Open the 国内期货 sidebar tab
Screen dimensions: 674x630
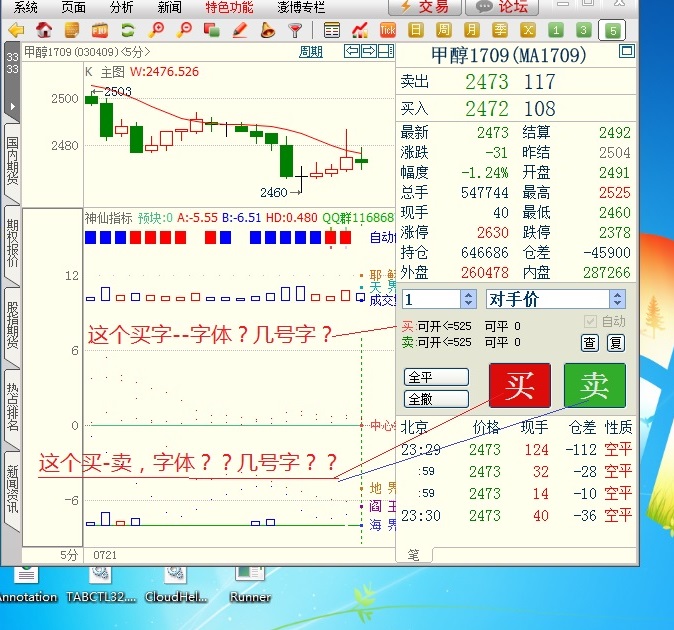pos(12,162)
